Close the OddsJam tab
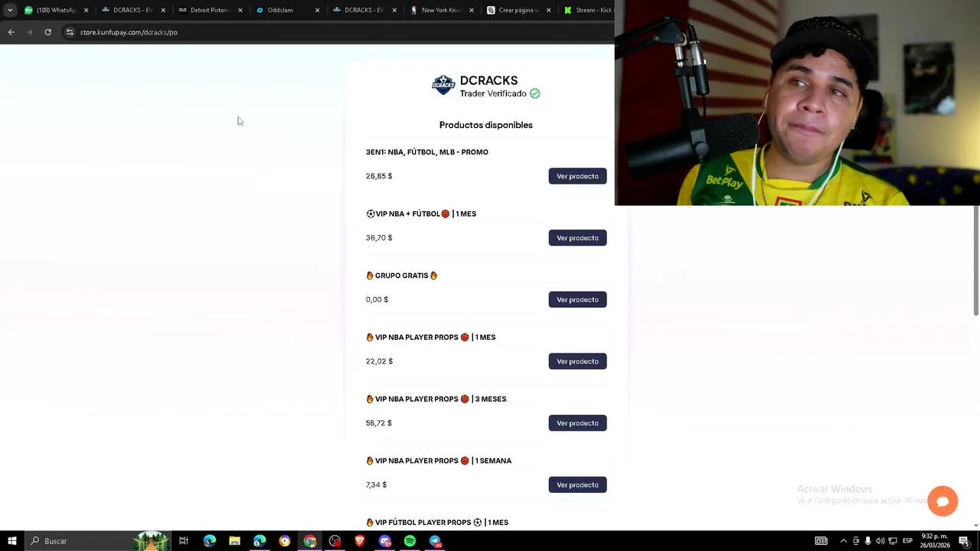The image size is (980, 551). coord(317,10)
